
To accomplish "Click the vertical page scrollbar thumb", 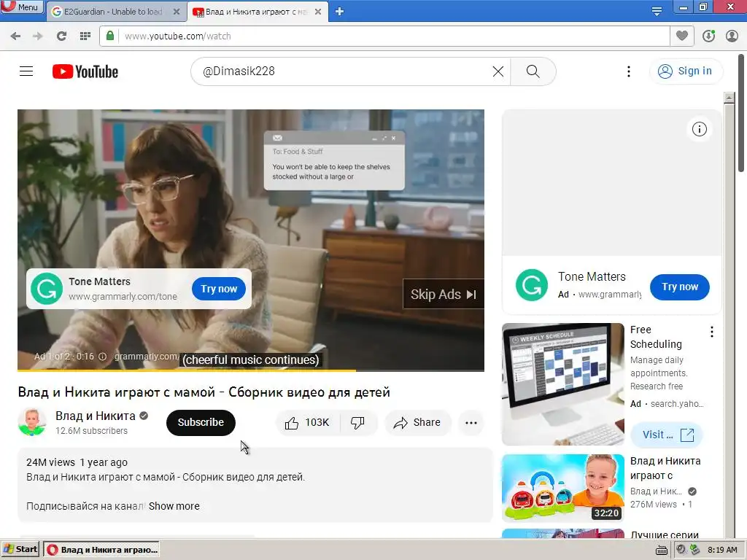I will (741, 113).
